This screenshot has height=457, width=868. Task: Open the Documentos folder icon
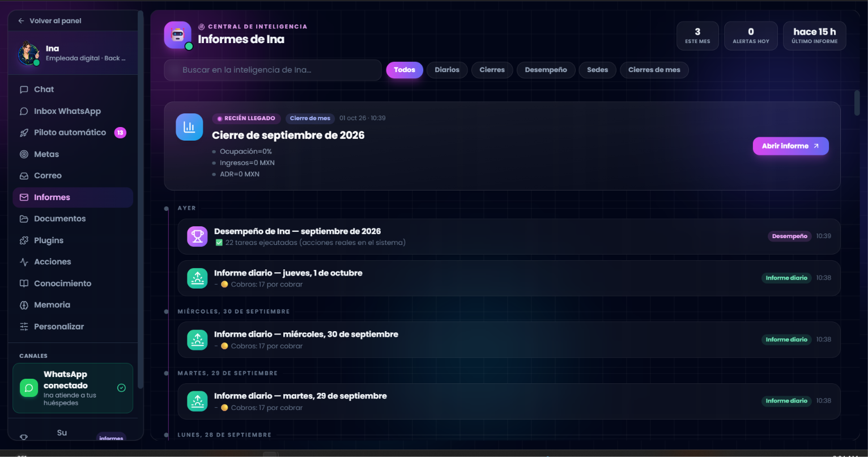click(24, 219)
